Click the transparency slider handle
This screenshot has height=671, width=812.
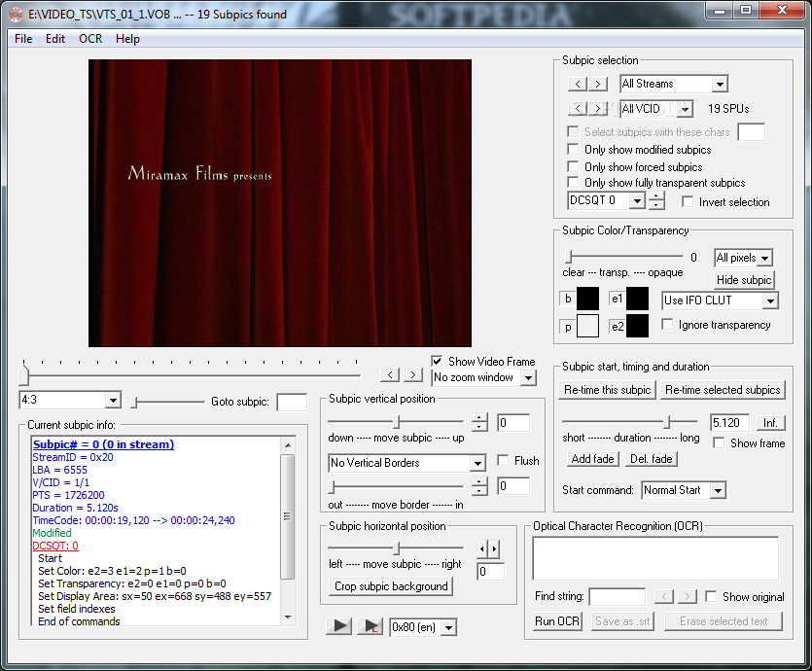pos(569,257)
